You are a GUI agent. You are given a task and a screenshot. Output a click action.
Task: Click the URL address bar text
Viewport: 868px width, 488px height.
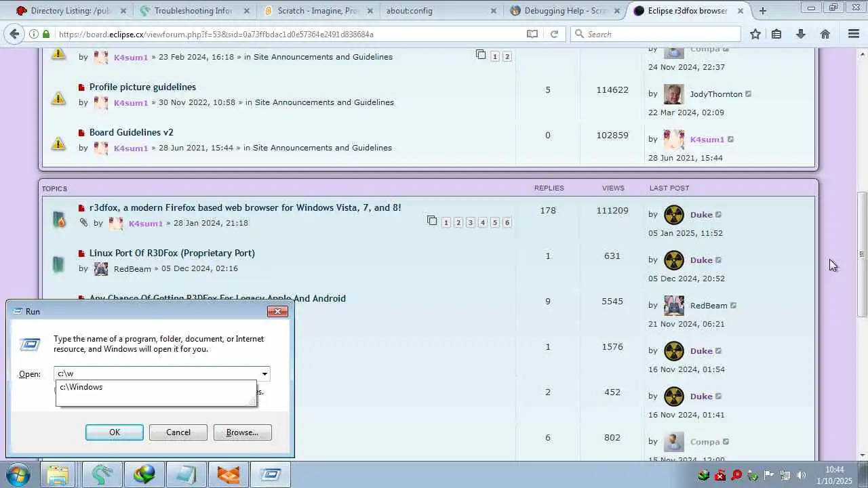216,34
